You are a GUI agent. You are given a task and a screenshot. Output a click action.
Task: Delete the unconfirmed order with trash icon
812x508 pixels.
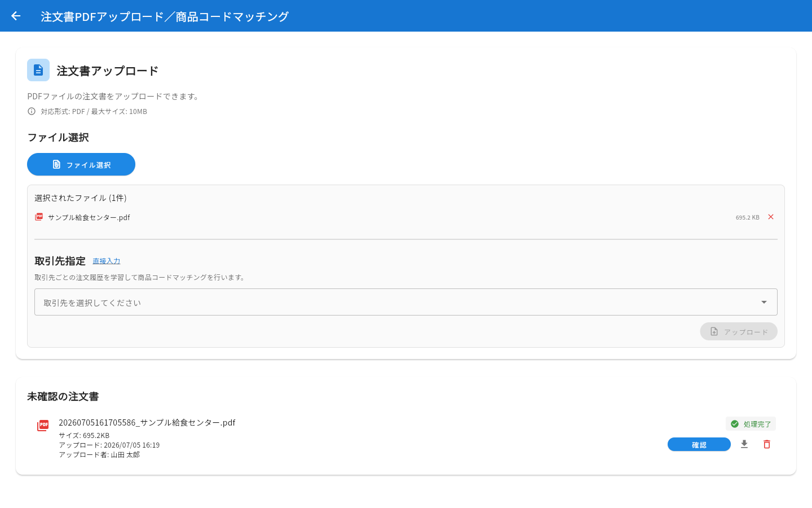pyautogui.click(x=767, y=444)
